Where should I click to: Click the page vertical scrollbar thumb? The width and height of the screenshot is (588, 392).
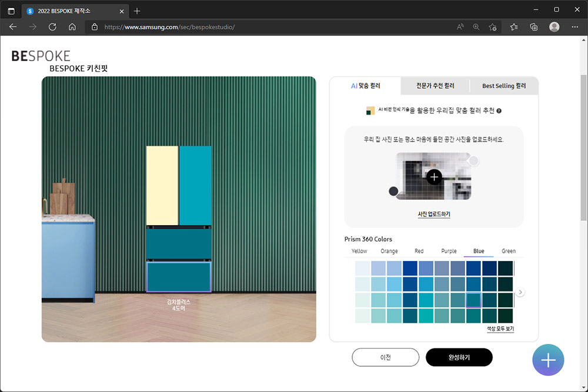point(584,148)
